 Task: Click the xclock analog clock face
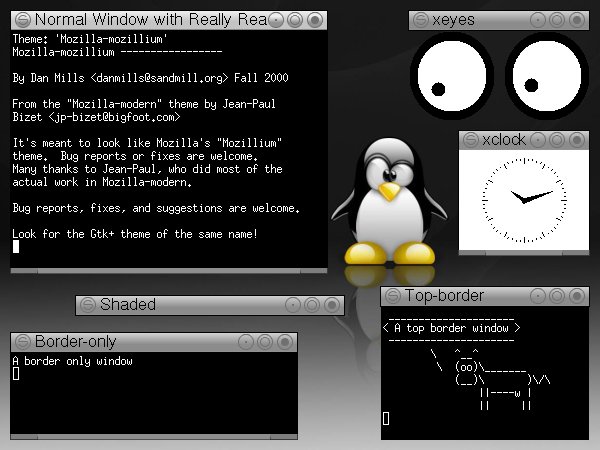(524, 200)
